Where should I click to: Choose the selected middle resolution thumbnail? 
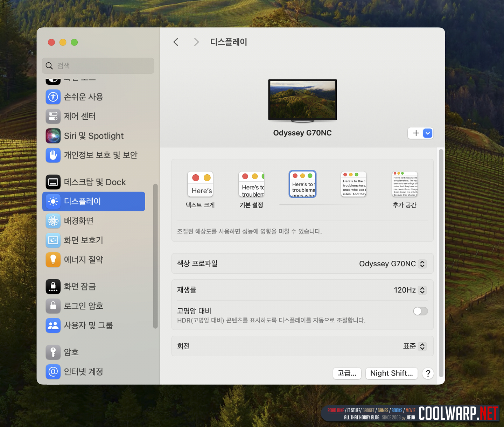point(303,184)
